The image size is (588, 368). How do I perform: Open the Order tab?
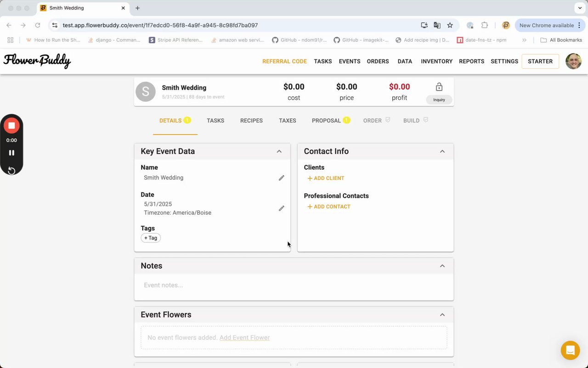tap(377, 121)
